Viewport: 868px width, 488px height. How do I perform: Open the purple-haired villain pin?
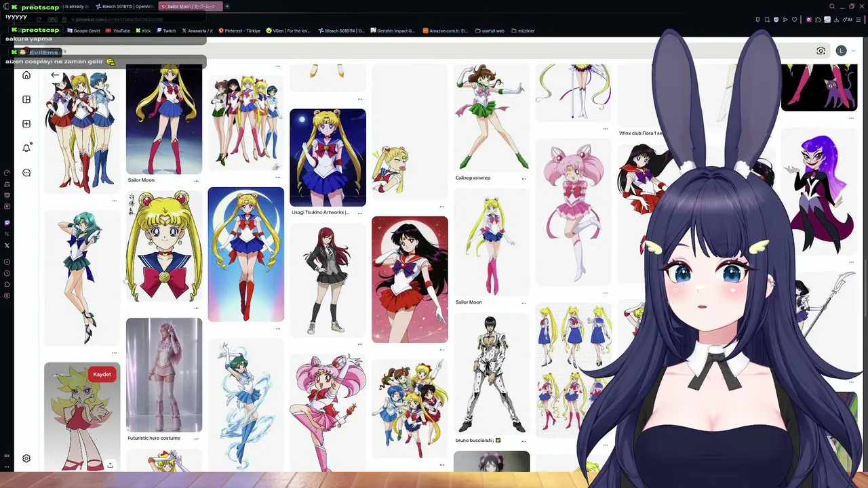[819, 191]
